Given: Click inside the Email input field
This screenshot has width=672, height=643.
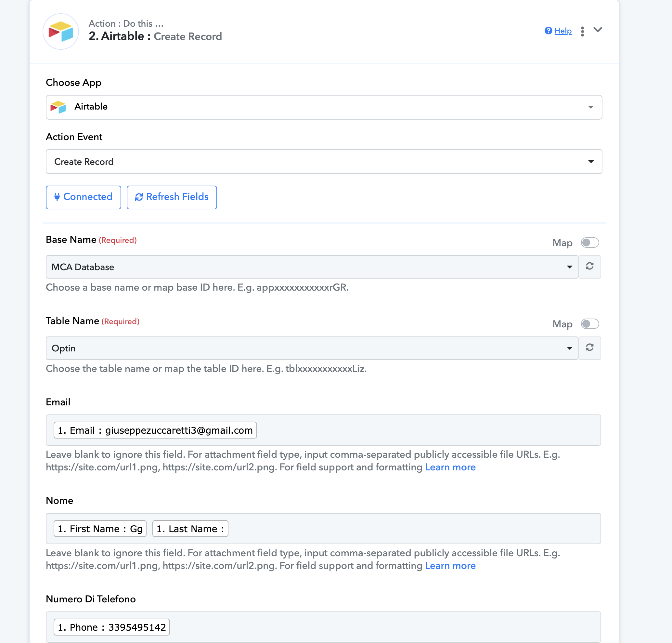Looking at the screenshot, I should tap(323, 430).
